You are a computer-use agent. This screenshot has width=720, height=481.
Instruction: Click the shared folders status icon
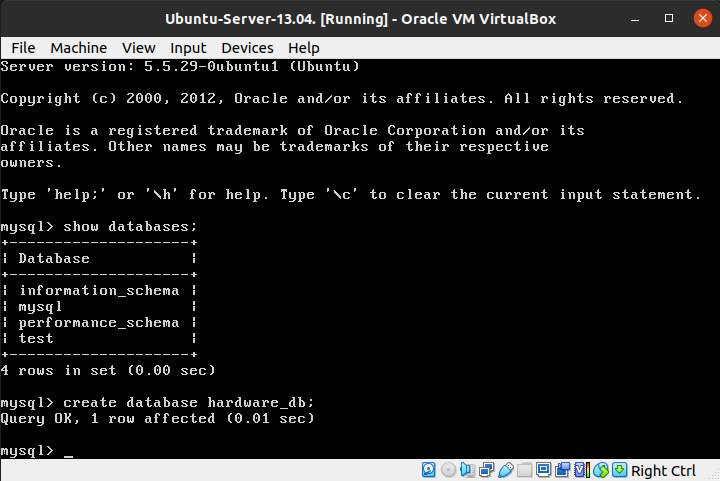[x=524, y=470]
